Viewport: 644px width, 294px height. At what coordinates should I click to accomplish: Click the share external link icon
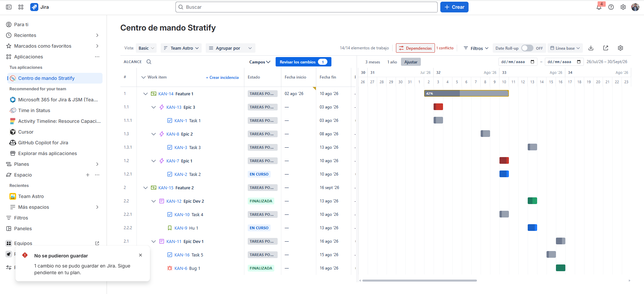[x=606, y=48]
